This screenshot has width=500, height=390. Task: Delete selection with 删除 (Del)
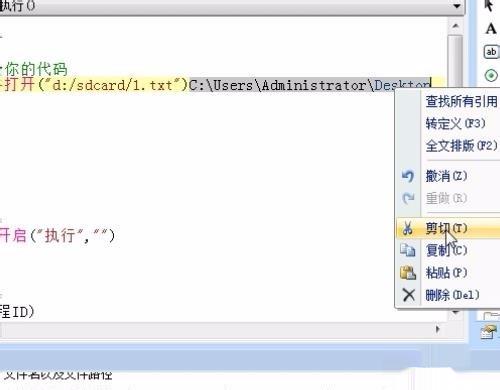click(452, 295)
